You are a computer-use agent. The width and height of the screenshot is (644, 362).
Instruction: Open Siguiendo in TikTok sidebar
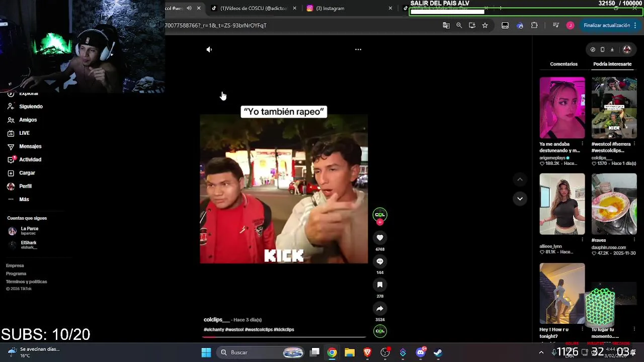[25, 107]
